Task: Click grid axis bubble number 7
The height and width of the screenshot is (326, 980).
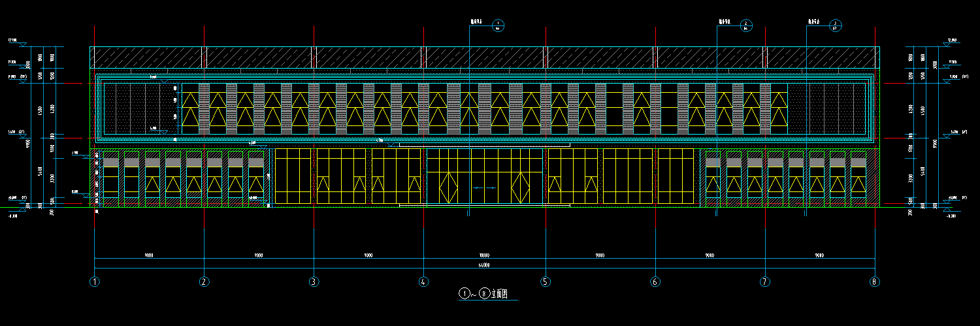Action: [x=765, y=282]
